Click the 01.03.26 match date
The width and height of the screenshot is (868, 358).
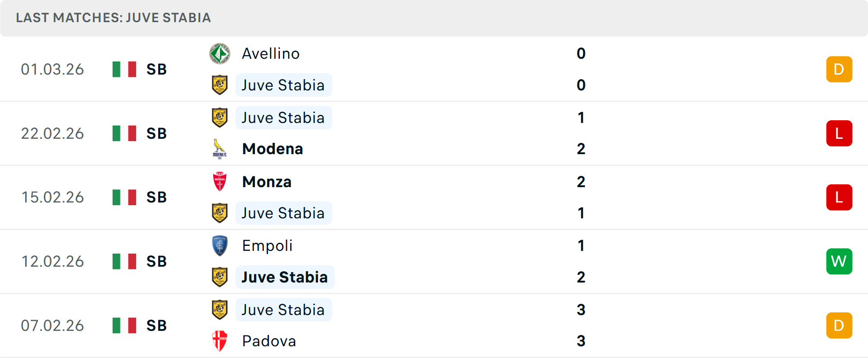52,69
